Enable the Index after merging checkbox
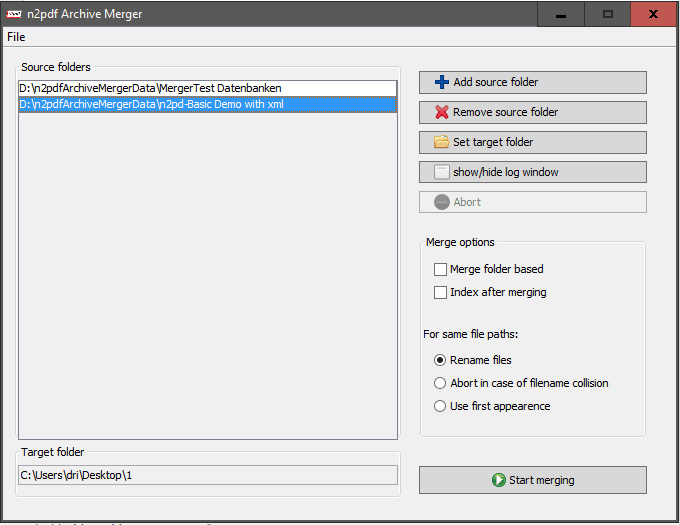The image size is (680, 525). point(440,292)
